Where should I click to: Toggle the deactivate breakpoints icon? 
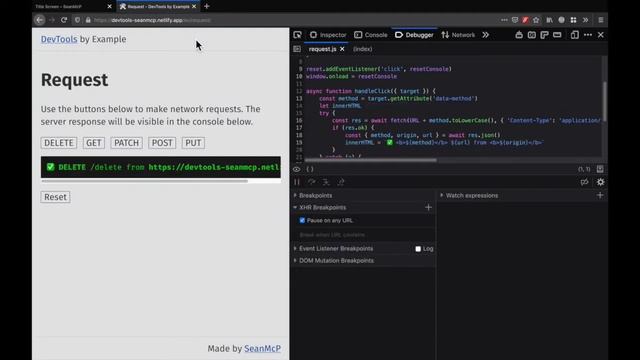click(x=584, y=182)
